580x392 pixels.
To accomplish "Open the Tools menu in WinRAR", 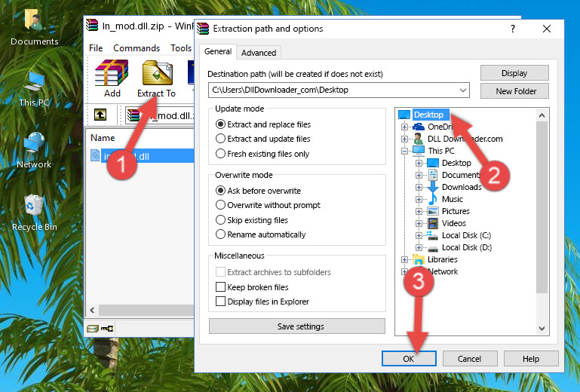I will (181, 48).
